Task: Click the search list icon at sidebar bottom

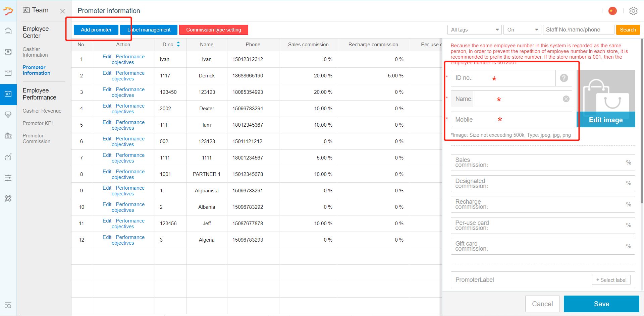Action: 8,305
